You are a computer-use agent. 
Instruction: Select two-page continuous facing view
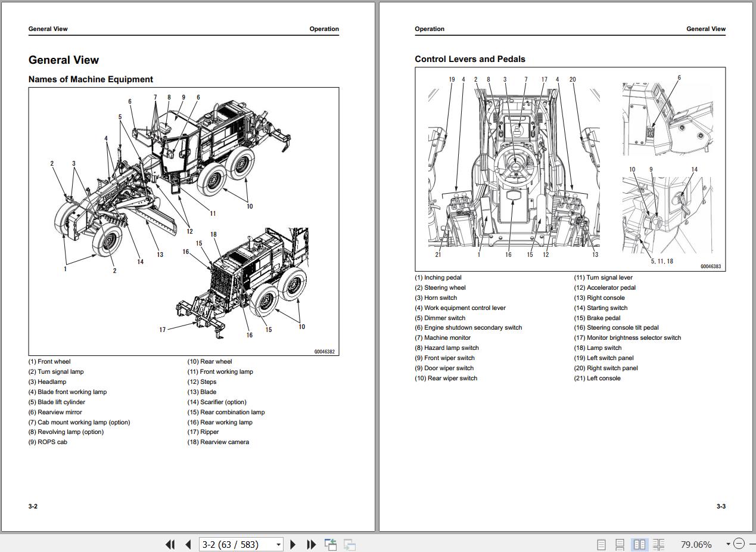pos(658,544)
